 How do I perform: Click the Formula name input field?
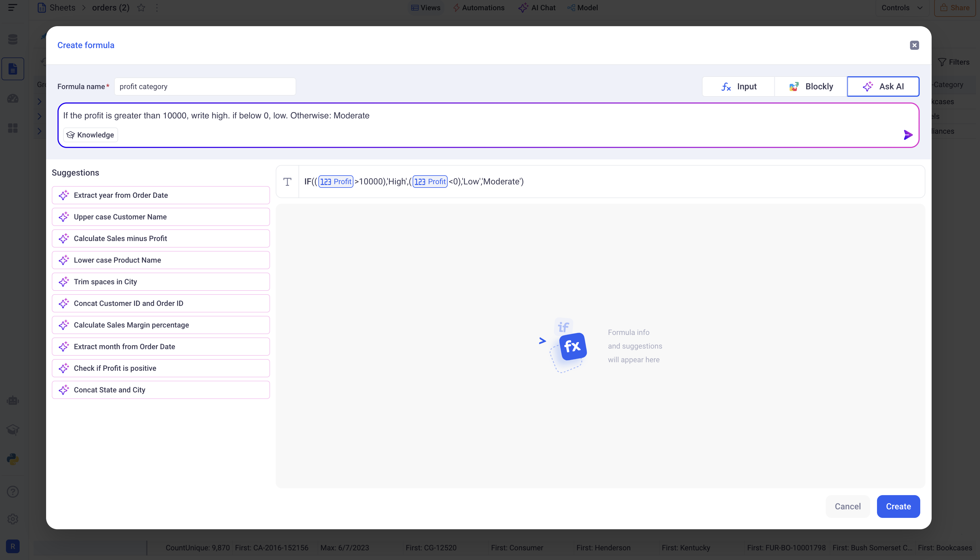click(x=205, y=87)
